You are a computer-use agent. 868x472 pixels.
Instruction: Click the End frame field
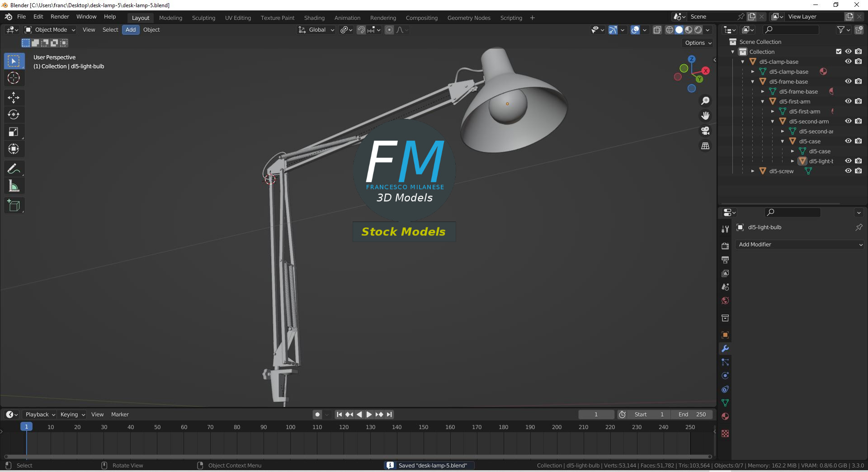coord(692,415)
